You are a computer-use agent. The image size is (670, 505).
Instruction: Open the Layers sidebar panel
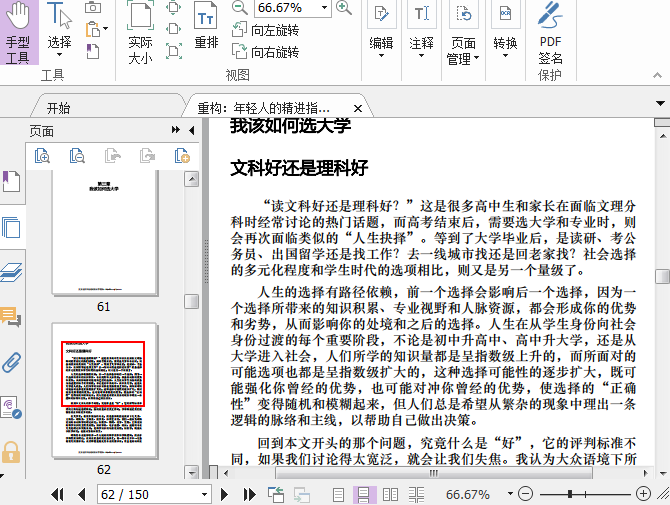(x=11, y=272)
